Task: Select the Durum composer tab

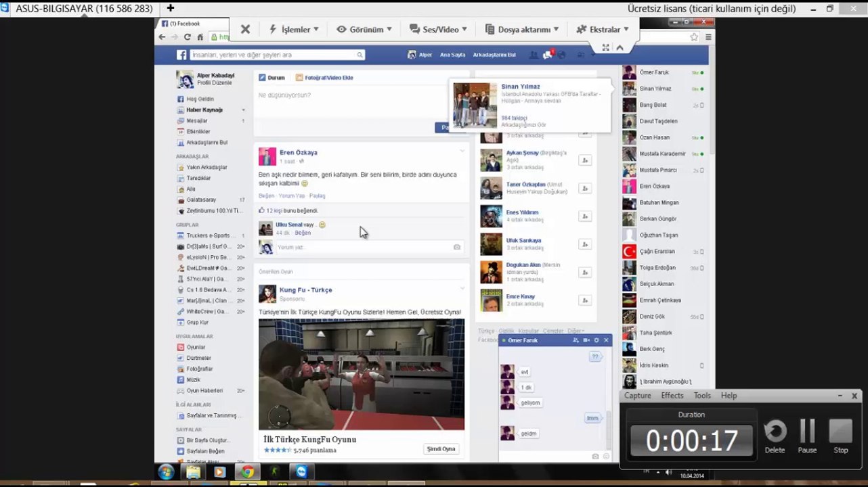Action: [x=272, y=78]
